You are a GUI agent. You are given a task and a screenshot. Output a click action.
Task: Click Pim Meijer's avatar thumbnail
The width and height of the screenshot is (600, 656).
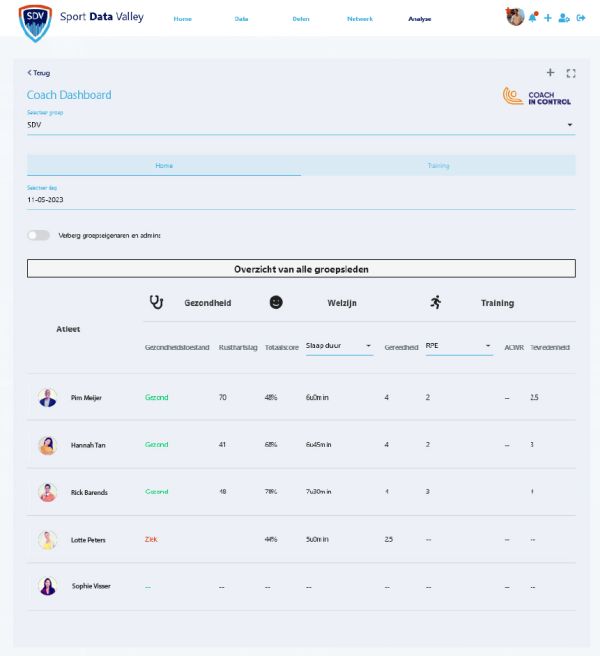point(48,398)
